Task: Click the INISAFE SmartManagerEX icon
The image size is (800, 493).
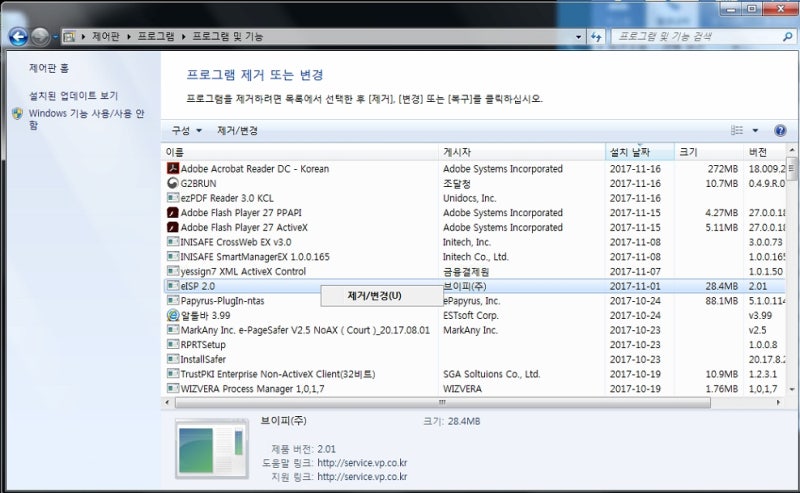Action: (172, 257)
